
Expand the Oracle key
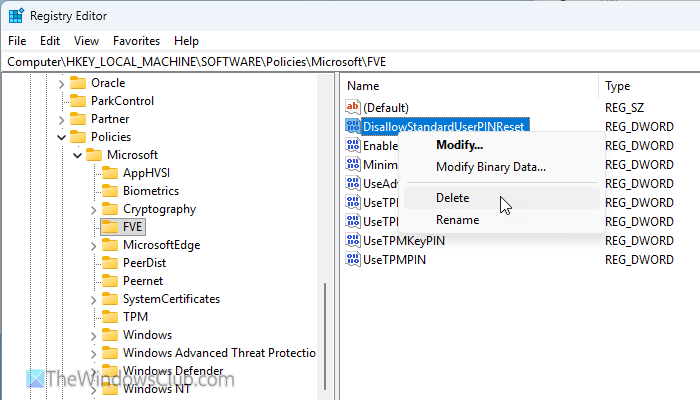(61, 83)
